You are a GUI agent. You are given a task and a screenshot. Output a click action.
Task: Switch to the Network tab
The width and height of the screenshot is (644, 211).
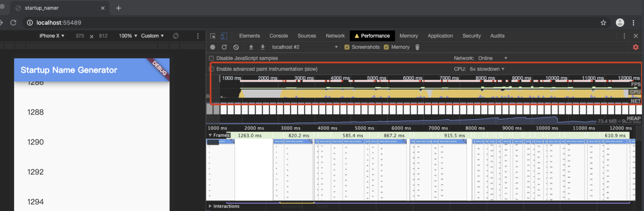[x=335, y=36]
